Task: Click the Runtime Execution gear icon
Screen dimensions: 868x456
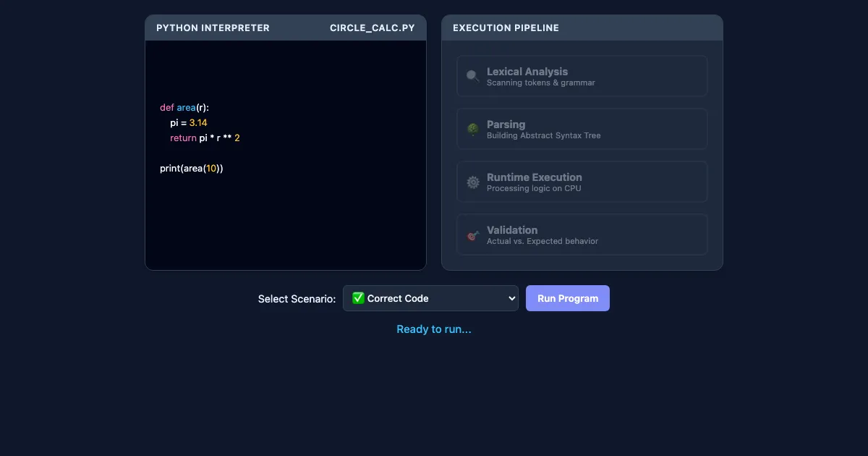Action: point(473,182)
